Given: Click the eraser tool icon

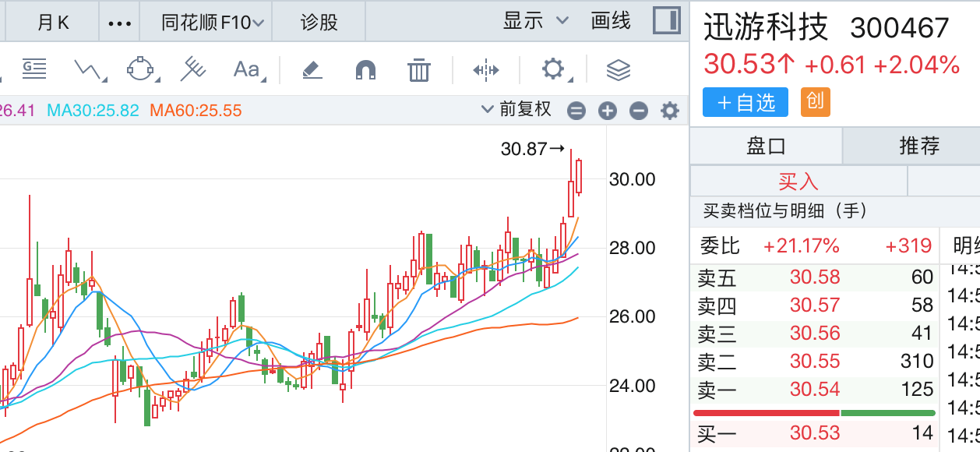Looking at the screenshot, I should tap(312, 70).
